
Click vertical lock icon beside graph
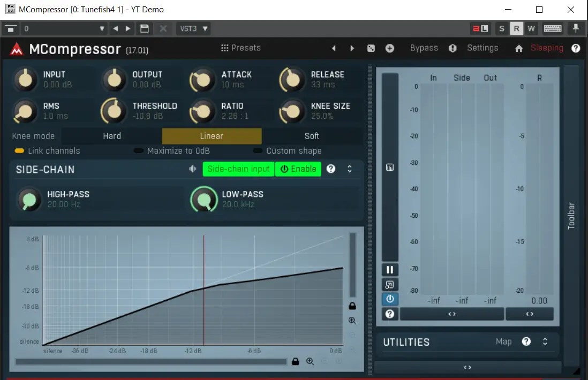click(352, 306)
